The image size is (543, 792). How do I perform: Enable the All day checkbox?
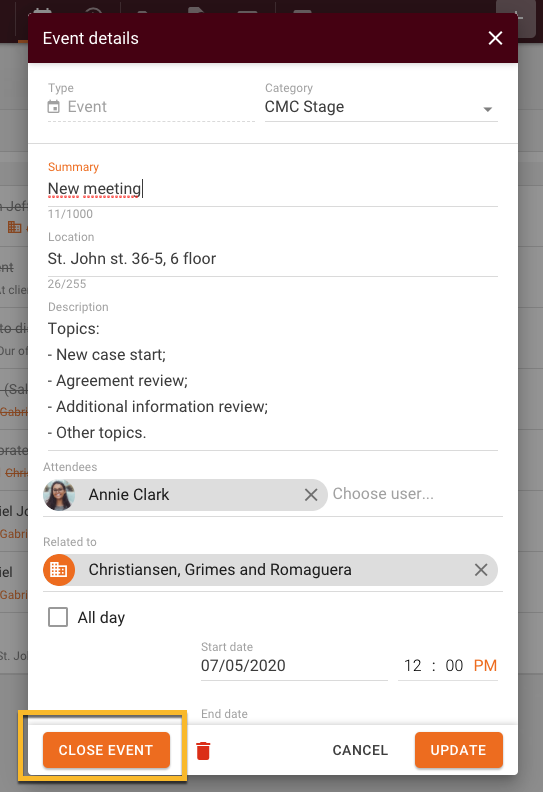click(58, 617)
